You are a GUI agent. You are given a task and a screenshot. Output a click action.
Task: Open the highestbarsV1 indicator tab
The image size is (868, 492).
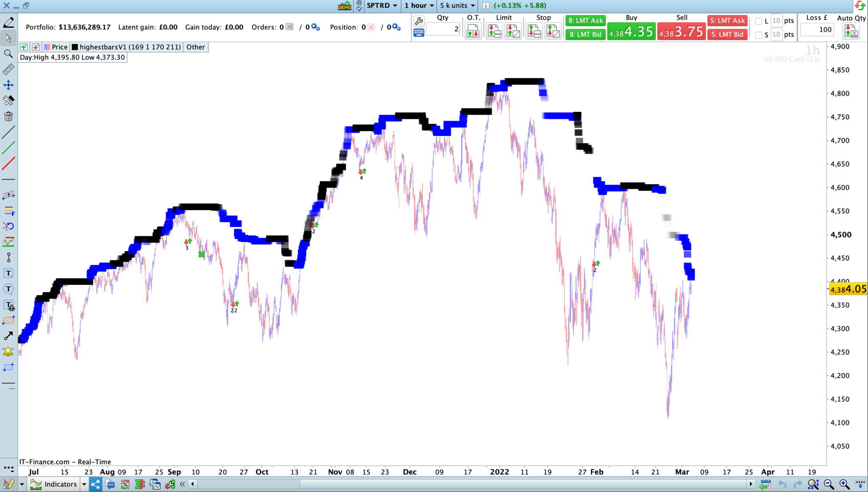point(126,47)
